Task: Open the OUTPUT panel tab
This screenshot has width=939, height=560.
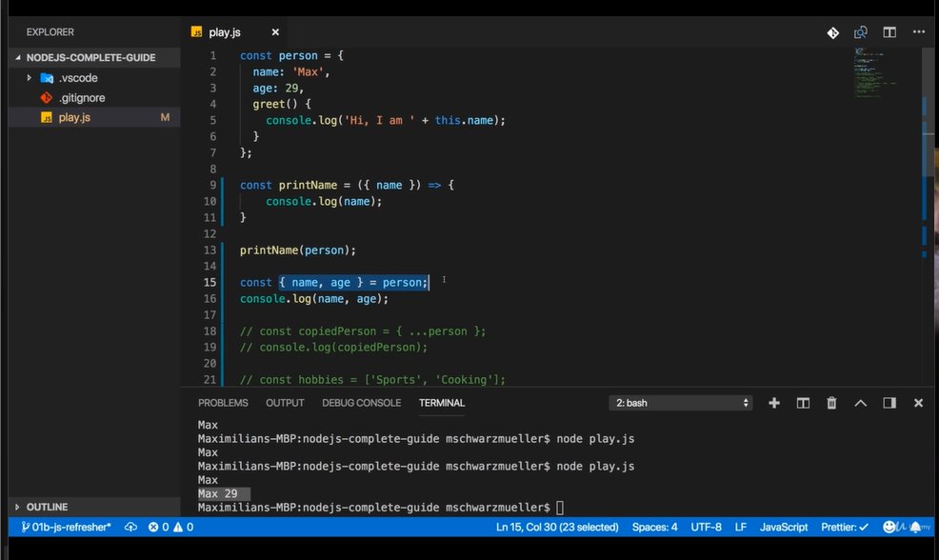Action: click(285, 403)
